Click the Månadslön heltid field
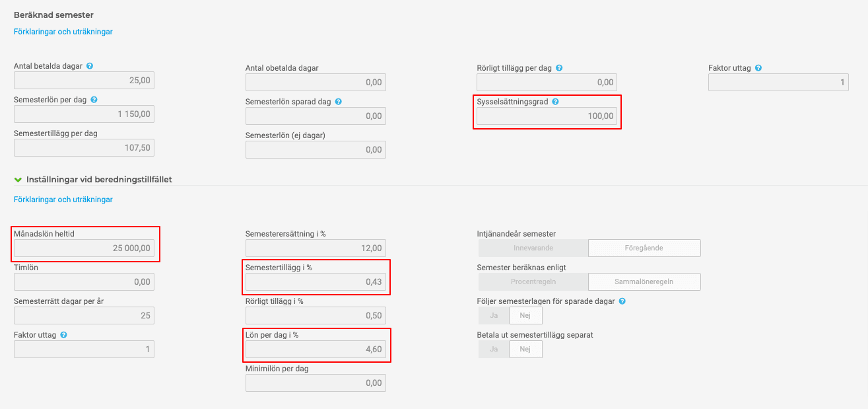 [84, 248]
